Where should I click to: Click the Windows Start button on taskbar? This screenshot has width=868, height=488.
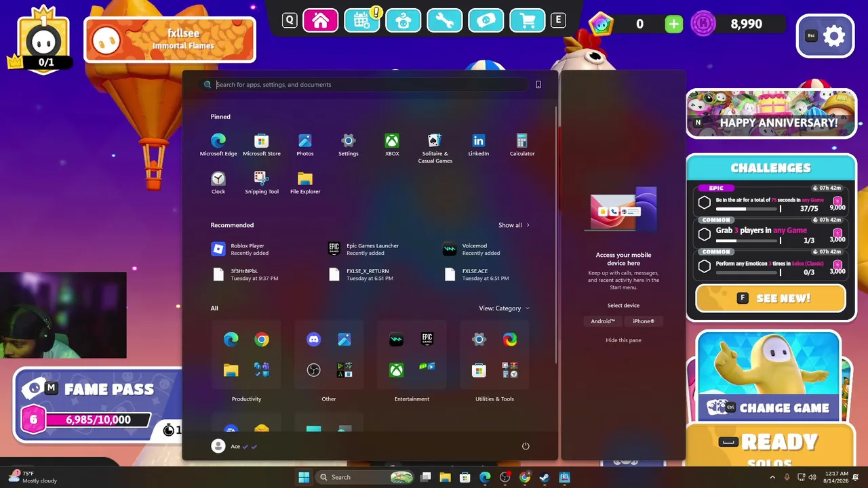pyautogui.click(x=304, y=477)
